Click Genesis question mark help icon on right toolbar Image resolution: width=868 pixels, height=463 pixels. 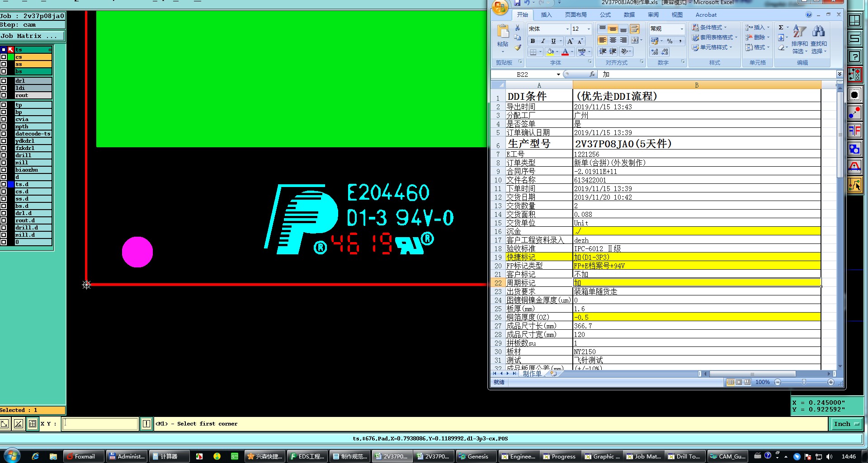point(854,57)
